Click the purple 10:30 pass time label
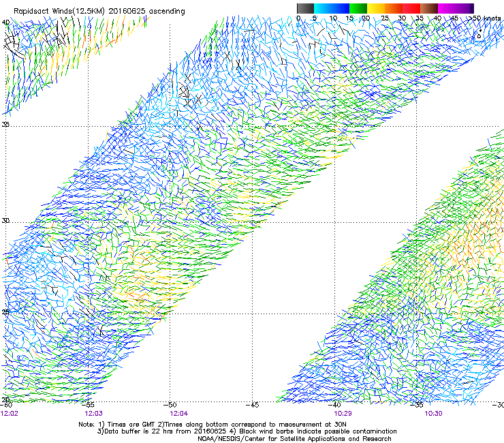504x443 pixels. pyautogui.click(x=433, y=414)
